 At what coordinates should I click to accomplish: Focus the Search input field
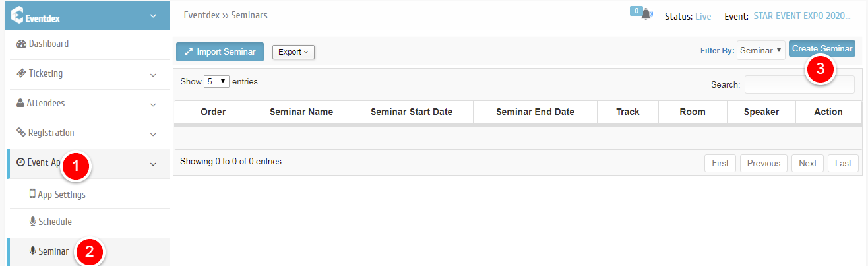(x=799, y=84)
